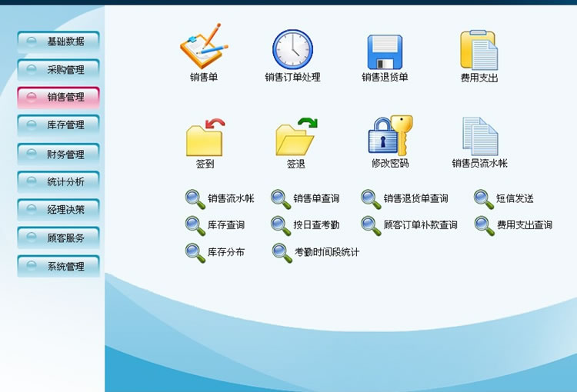Open the 销售流水帐 query link
The height and width of the screenshot is (392, 577).
[x=230, y=199]
